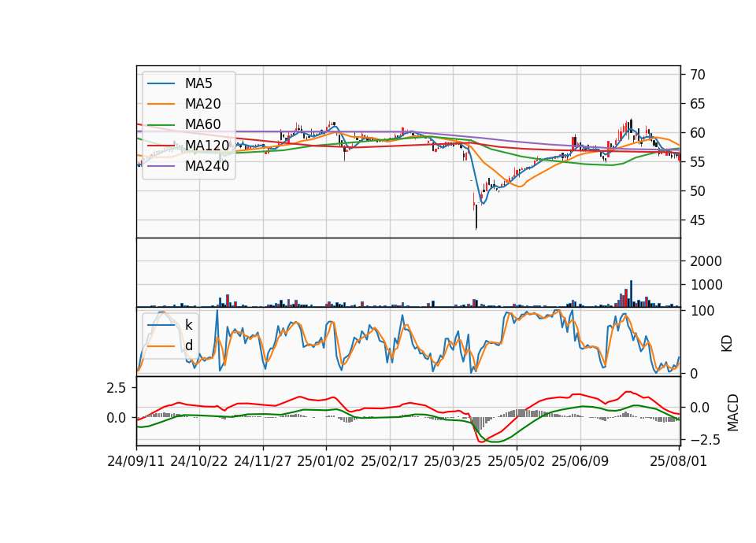Click the 70 price axis tick label
756x543 pixels.
tap(698, 75)
